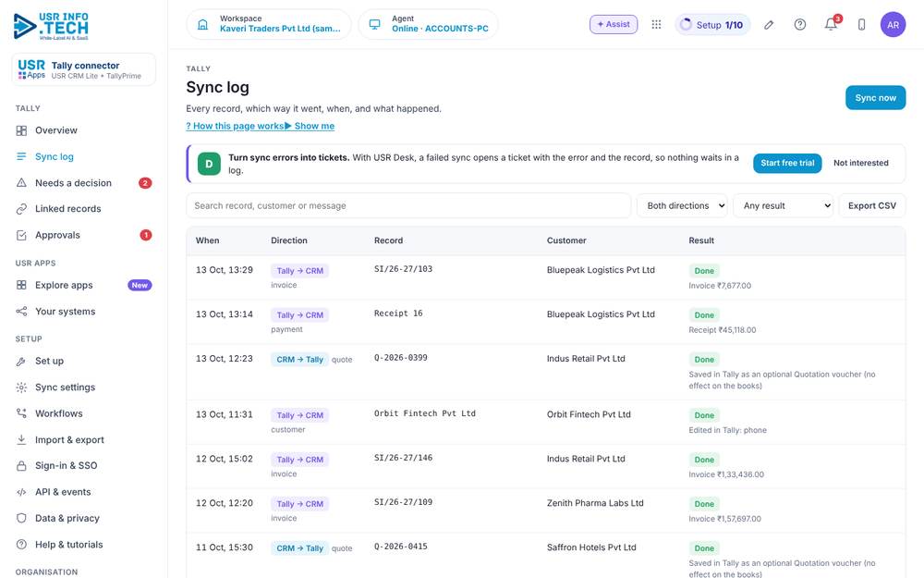Click the Explore apps grid icon
This screenshot has height=578, width=924.
(x=21, y=286)
